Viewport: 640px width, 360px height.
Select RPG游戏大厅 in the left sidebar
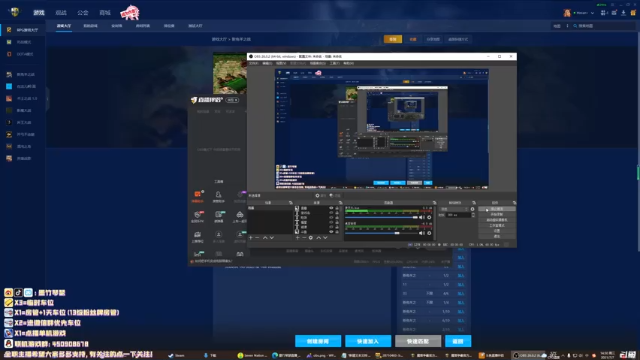point(23,30)
